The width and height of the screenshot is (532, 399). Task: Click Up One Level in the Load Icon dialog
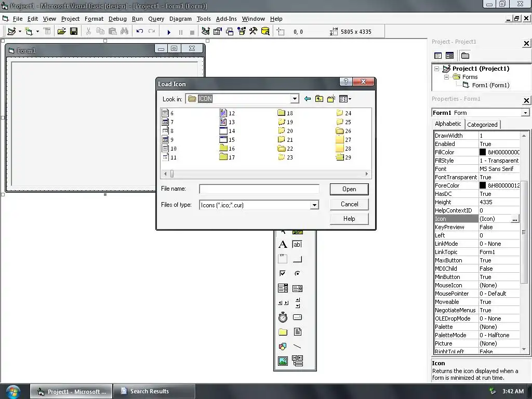point(320,99)
